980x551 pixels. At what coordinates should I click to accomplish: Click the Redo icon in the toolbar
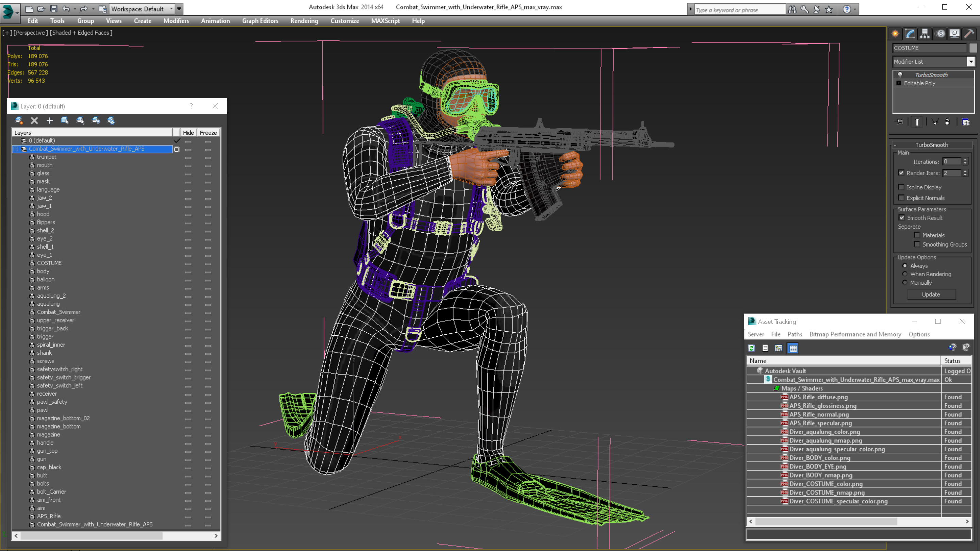(83, 8)
